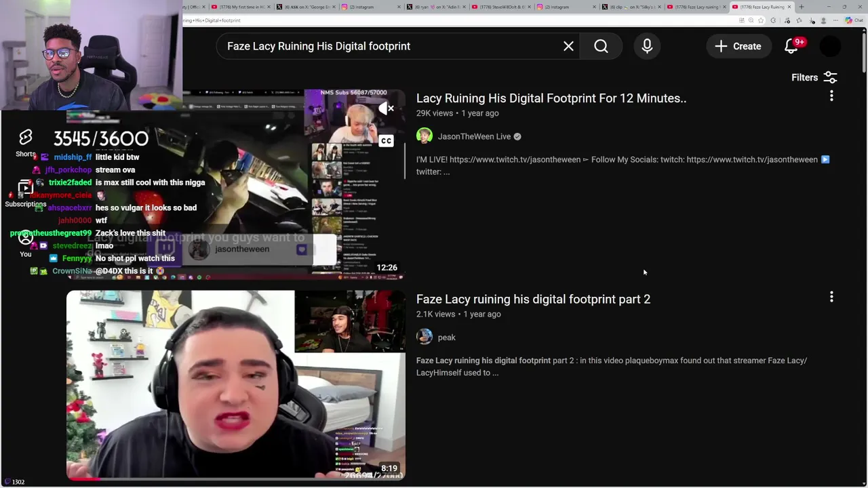The image size is (868, 488).
Task: Open search Filters
Action: pyautogui.click(x=814, y=77)
